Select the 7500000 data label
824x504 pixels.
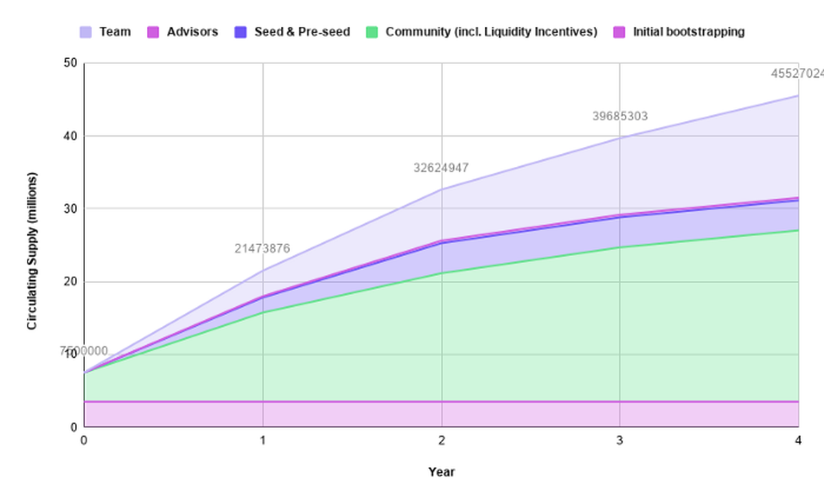84,352
